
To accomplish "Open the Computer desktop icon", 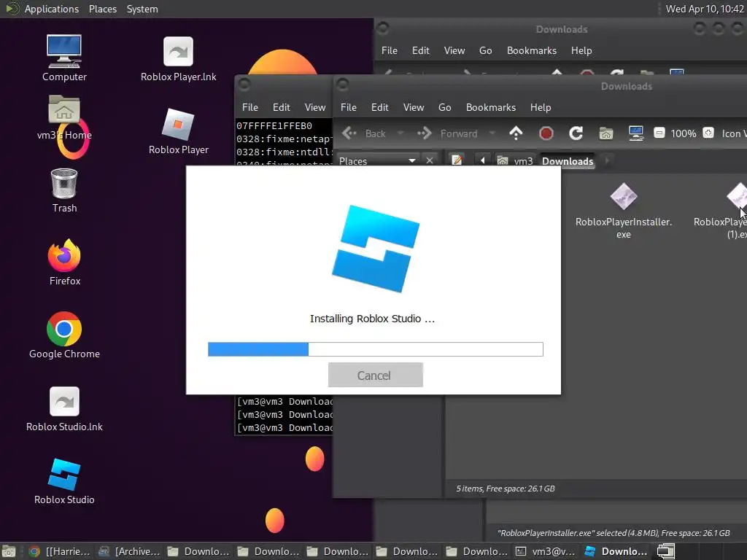I will [x=64, y=58].
